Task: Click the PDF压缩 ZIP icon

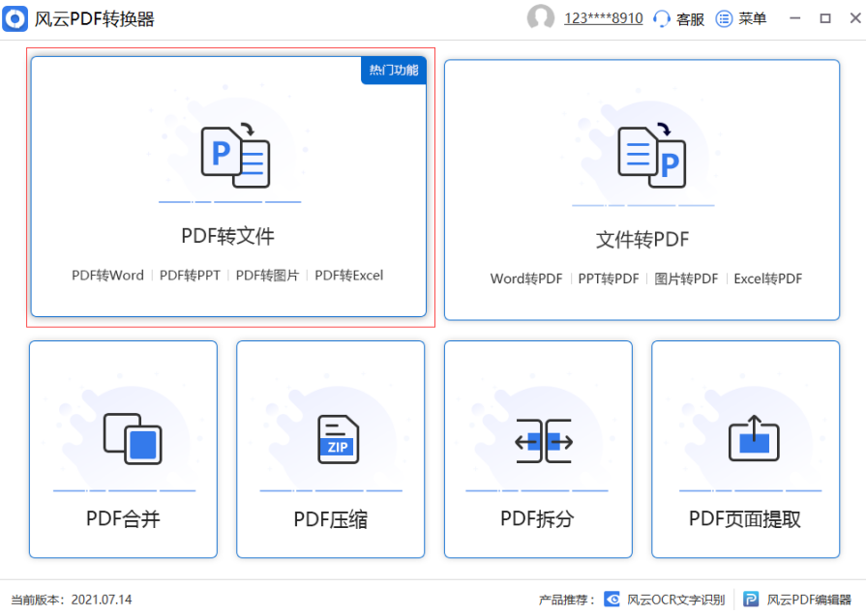Action: point(339,439)
